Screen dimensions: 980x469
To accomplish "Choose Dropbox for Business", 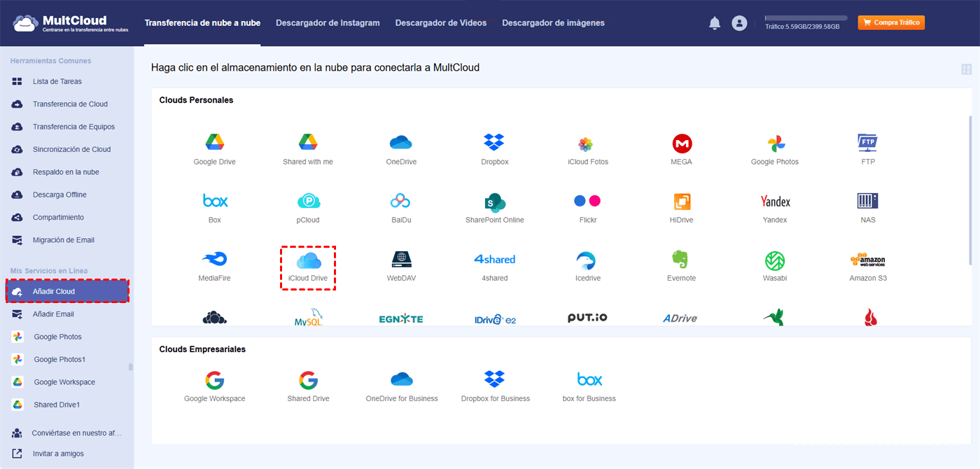I will pos(495,379).
